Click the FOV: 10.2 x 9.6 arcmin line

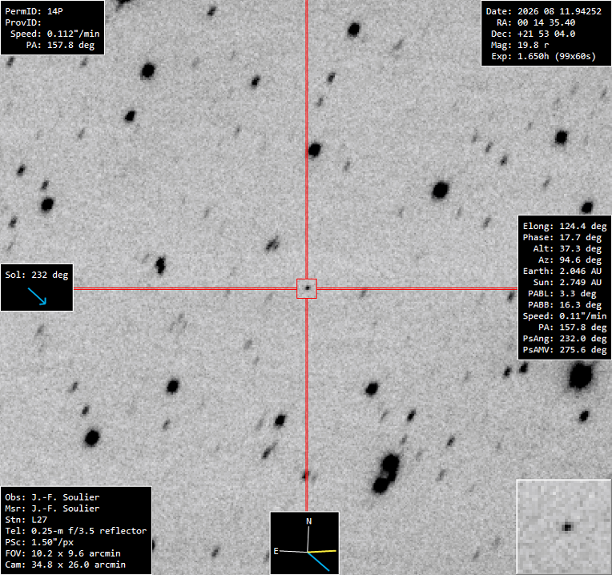(x=63, y=554)
